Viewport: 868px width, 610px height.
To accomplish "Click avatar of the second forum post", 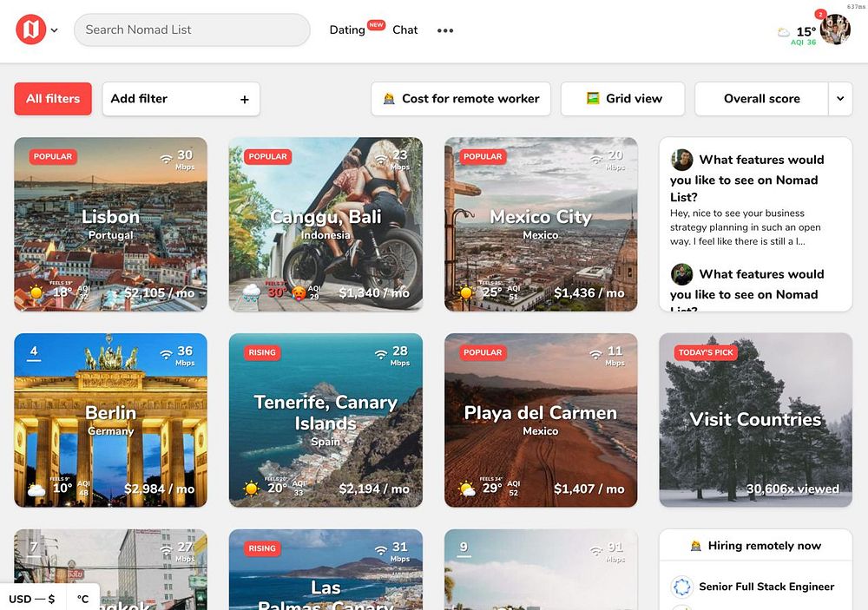I will 682,274.
